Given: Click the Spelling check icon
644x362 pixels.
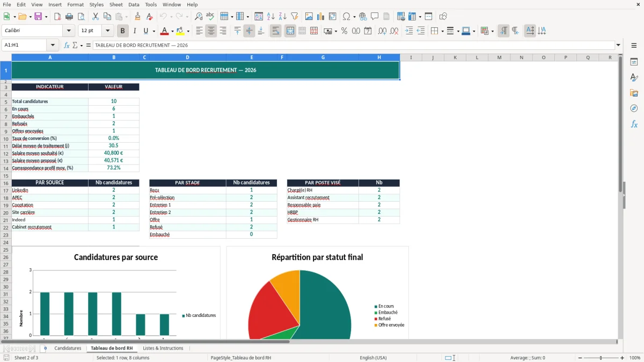Looking at the screenshot, I should pyautogui.click(x=210, y=17).
